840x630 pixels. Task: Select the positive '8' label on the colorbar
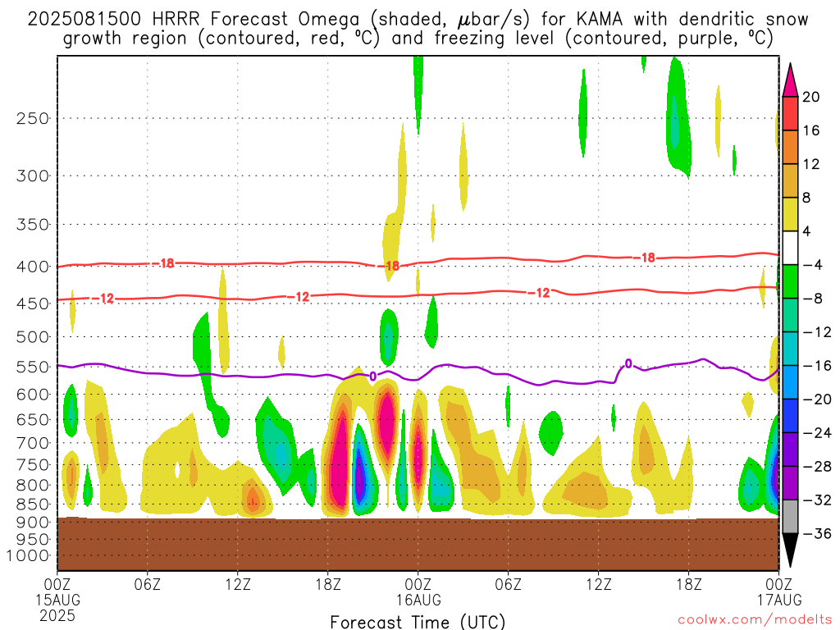(806, 198)
